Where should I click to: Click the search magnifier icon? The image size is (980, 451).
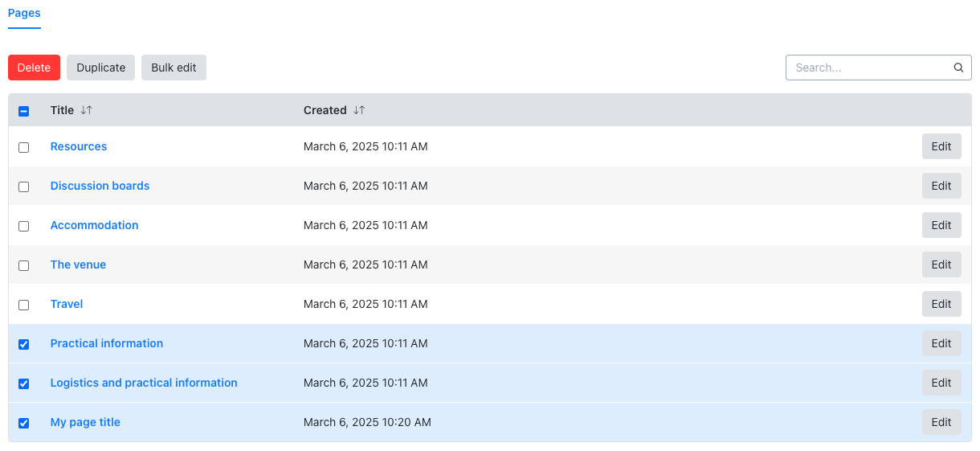958,68
